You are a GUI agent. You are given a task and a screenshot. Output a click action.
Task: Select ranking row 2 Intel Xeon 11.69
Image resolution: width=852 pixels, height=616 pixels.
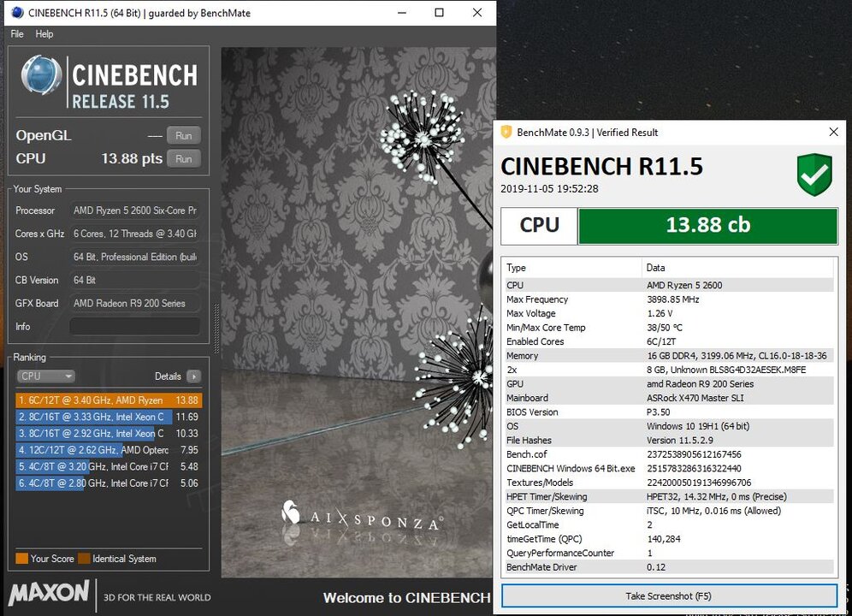pyautogui.click(x=109, y=417)
